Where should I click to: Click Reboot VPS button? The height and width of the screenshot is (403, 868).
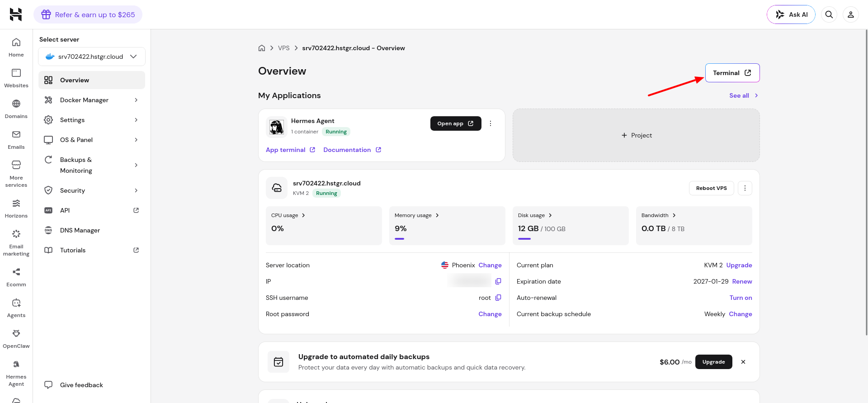[712, 188]
